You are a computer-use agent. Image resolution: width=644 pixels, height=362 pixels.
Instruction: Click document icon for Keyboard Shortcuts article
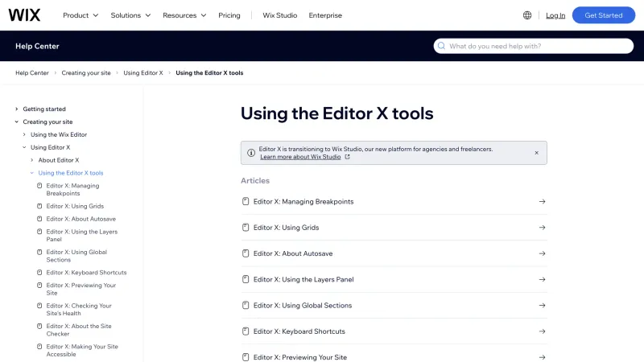[x=246, y=331]
